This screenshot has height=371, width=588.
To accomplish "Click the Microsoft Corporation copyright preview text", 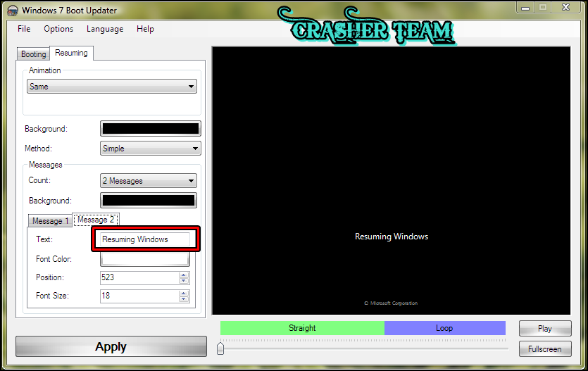I will coord(391,303).
